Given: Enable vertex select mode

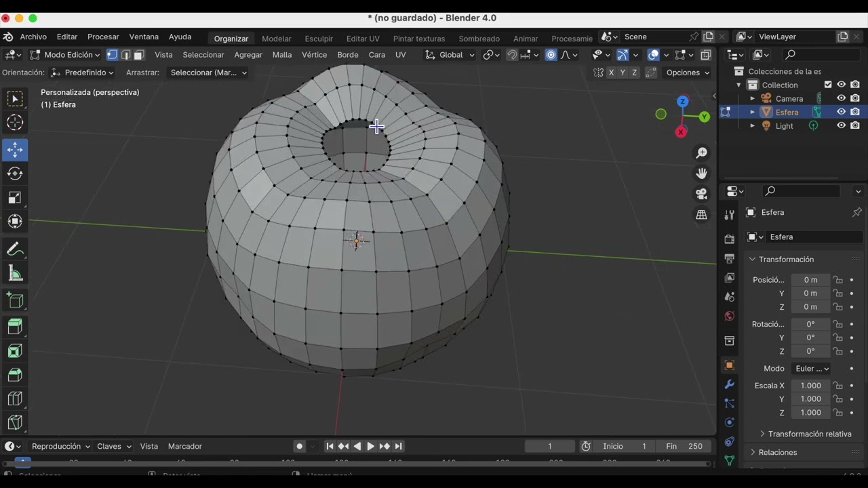Looking at the screenshot, I should 113,55.
